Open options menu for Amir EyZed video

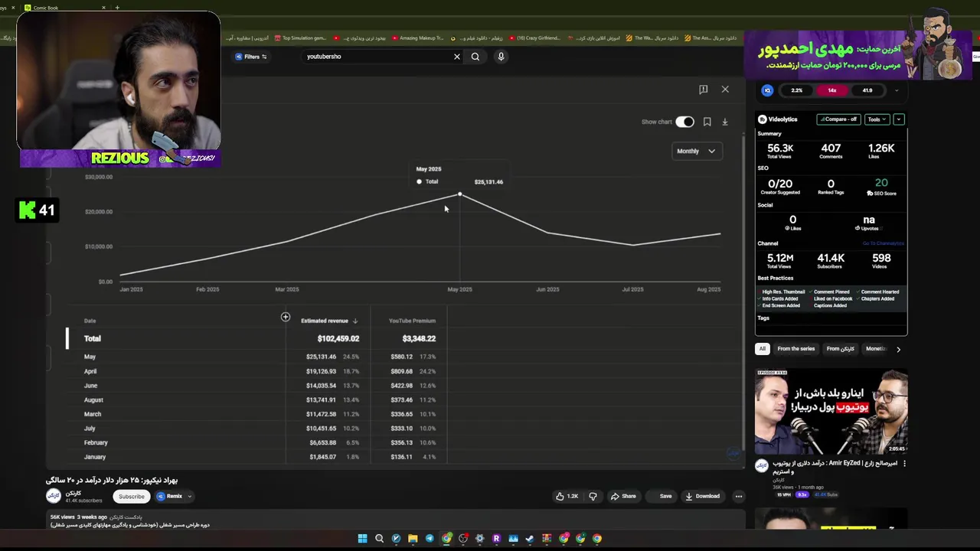coord(904,464)
